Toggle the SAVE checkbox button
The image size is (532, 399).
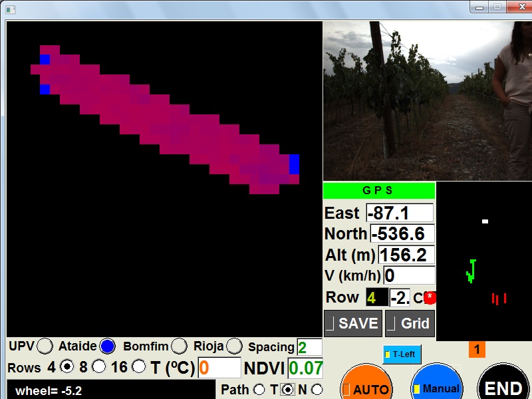(352, 324)
